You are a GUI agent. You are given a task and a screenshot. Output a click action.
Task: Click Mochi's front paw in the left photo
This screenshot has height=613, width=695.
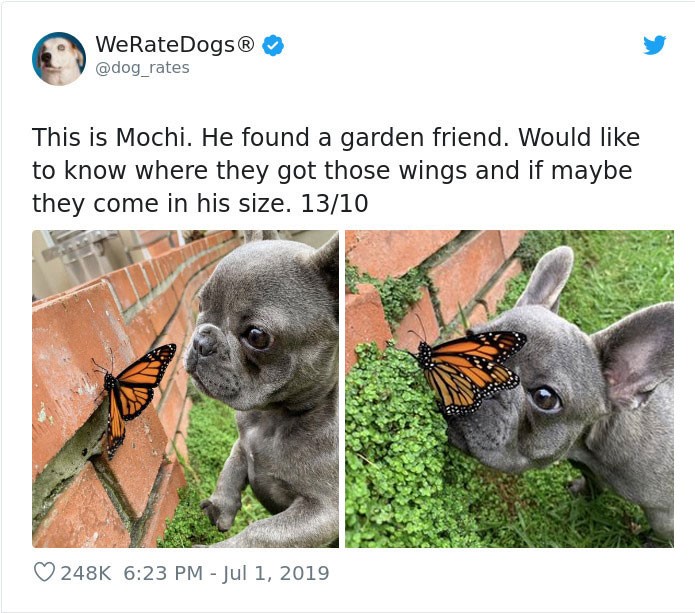pyautogui.click(x=218, y=513)
